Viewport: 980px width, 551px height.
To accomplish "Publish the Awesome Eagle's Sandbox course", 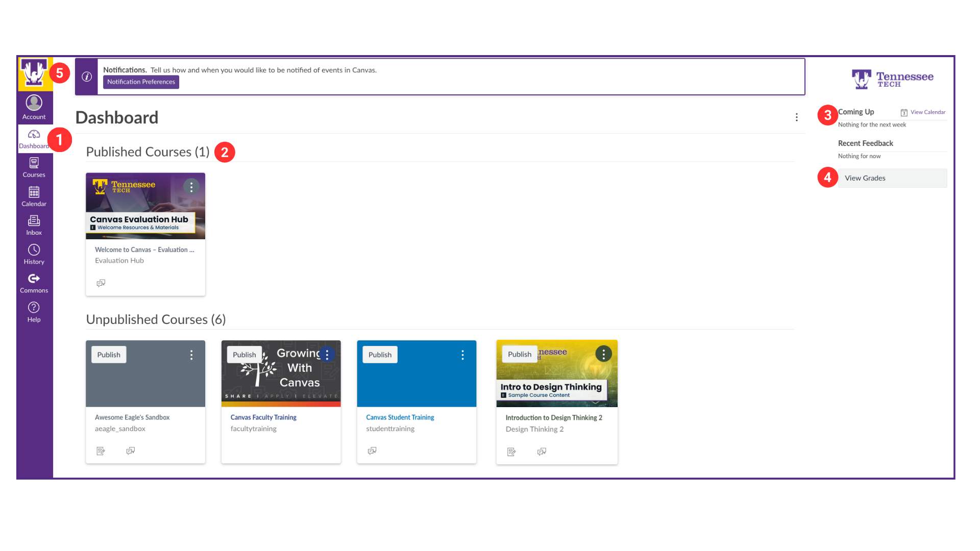I will coord(108,354).
